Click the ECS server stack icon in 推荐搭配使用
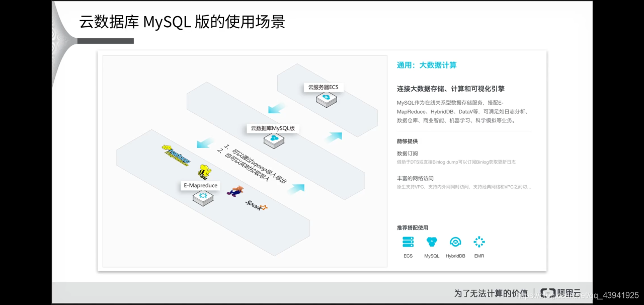 pyautogui.click(x=408, y=242)
